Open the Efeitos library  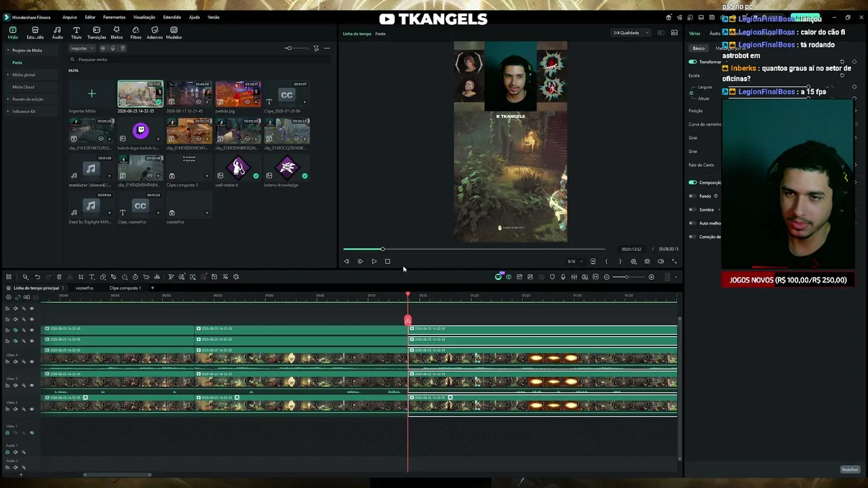pos(117,33)
